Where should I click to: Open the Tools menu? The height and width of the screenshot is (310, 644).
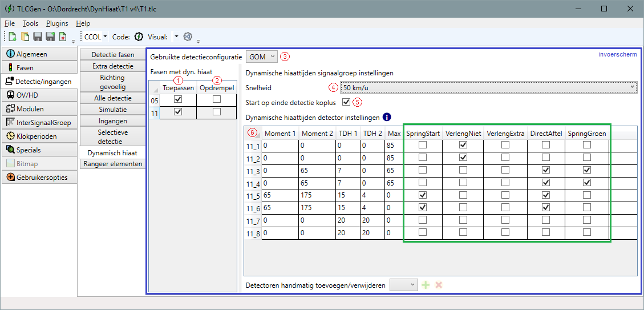(x=31, y=23)
